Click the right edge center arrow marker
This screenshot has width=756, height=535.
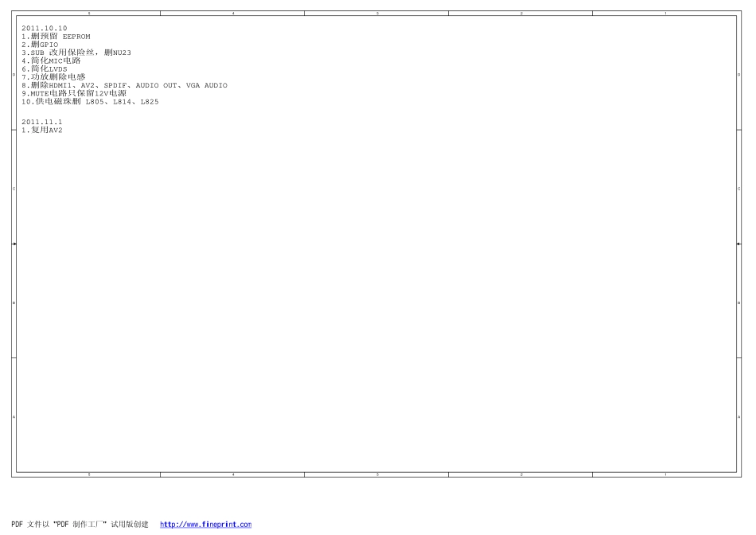coord(738,244)
